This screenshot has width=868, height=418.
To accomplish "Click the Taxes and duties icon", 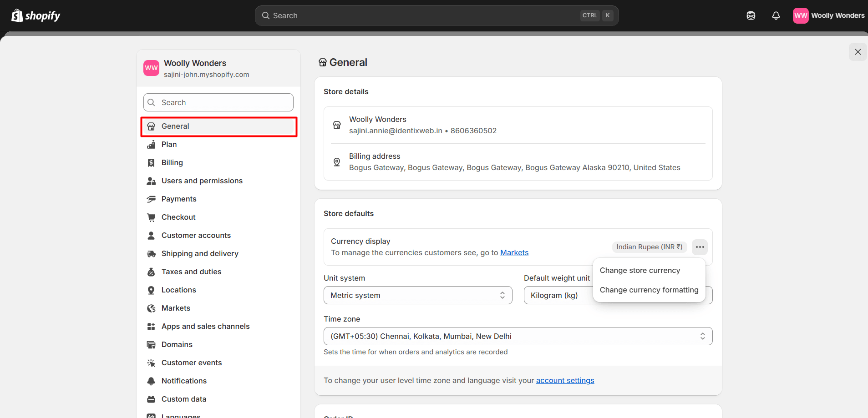I will click(151, 272).
